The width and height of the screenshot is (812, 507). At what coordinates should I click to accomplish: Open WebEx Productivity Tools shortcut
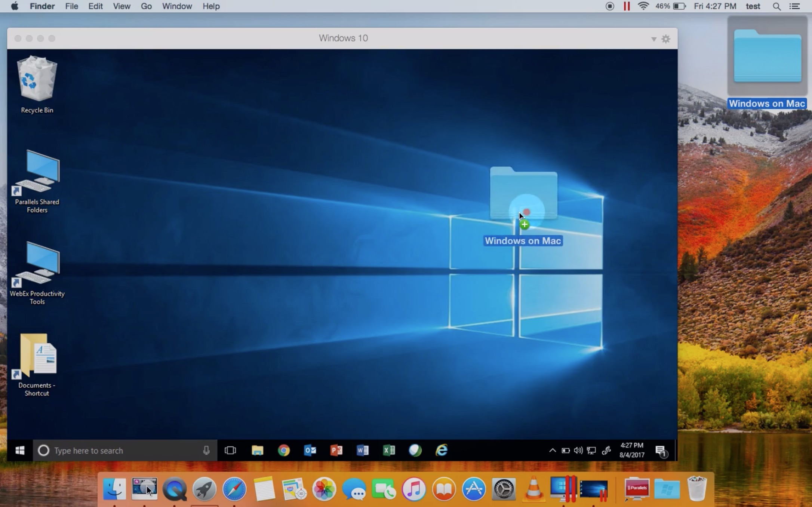[37, 273]
